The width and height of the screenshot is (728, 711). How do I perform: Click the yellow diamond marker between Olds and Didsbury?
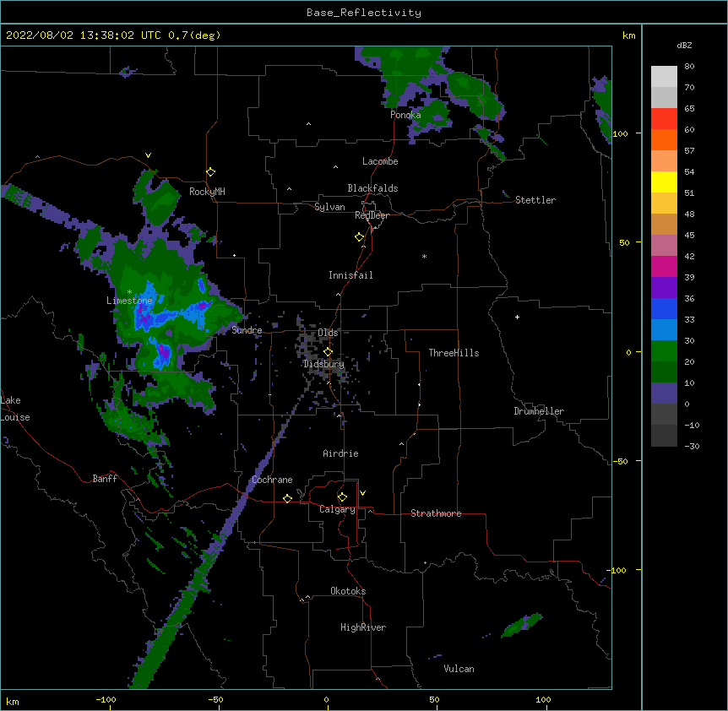pyautogui.click(x=329, y=352)
